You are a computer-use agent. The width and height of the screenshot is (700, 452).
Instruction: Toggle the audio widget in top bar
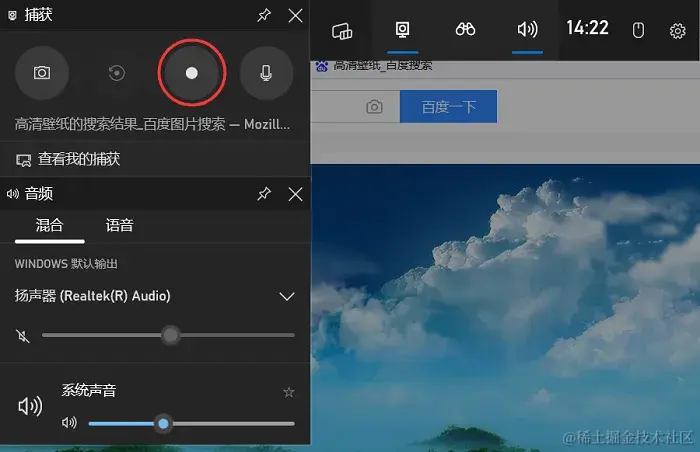527,30
